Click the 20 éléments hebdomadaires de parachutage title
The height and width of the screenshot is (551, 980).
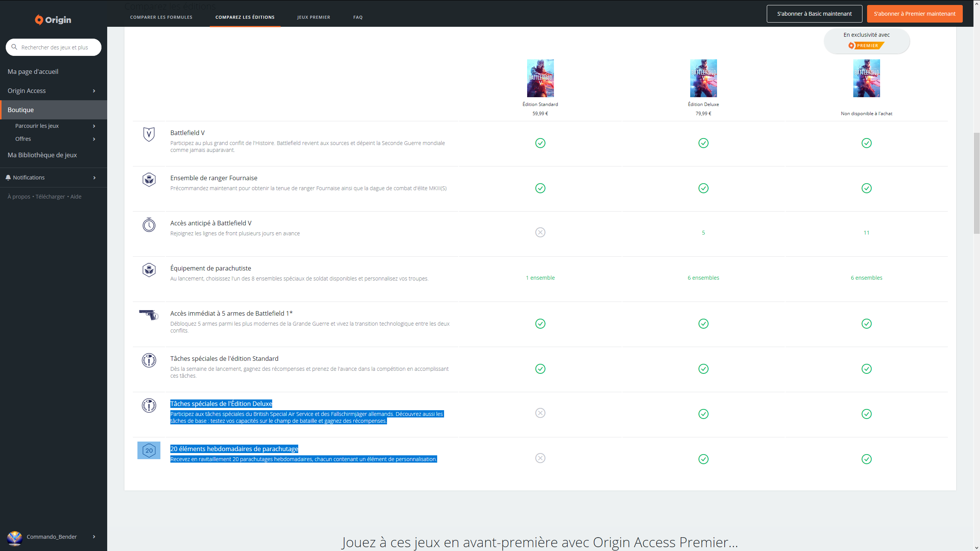[x=234, y=449]
